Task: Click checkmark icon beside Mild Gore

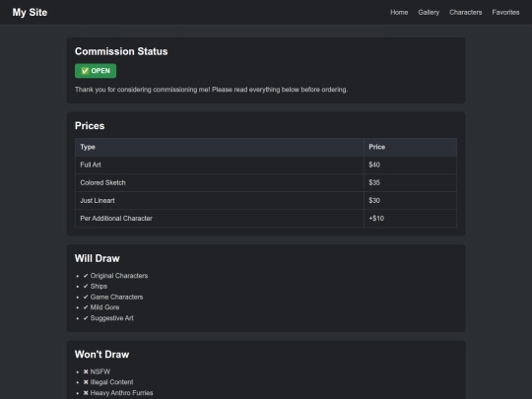Action: tap(86, 307)
